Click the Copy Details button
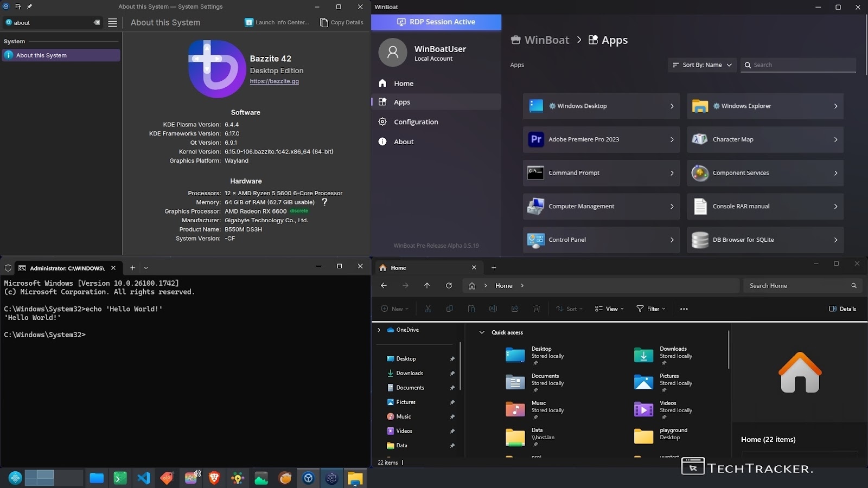This screenshot has height=488, width=868. click(x=342, y=23)
